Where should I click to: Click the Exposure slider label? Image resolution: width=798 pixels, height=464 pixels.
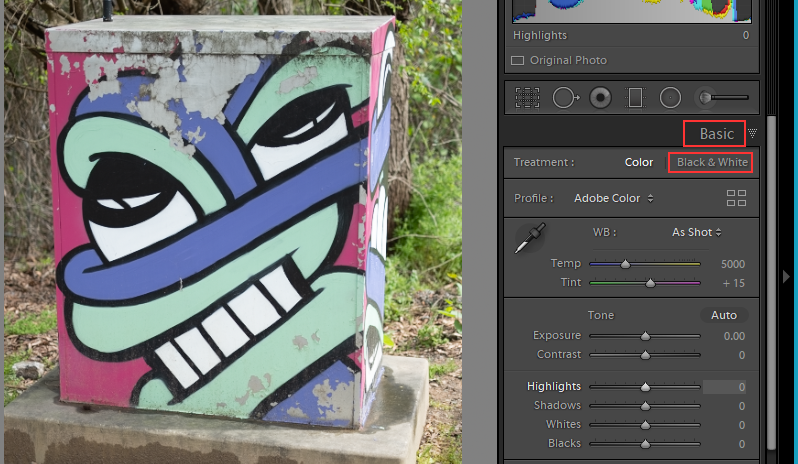pos(557,335)
